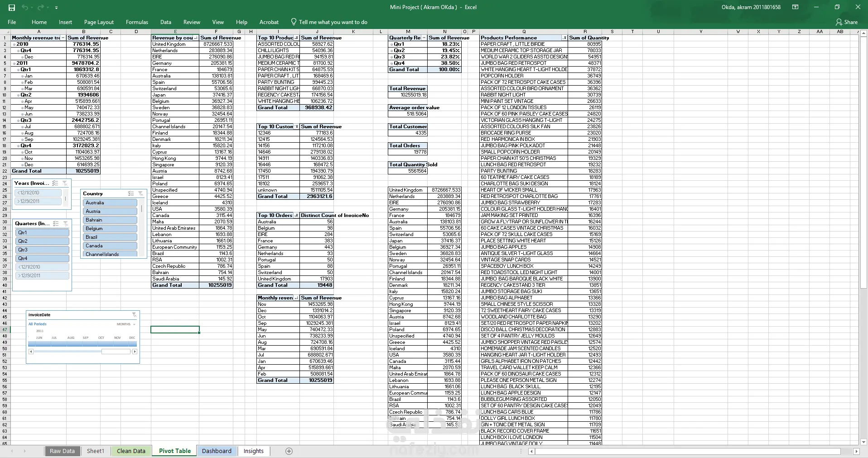Open Revenue by country filter dropdown

coord(196,38)
